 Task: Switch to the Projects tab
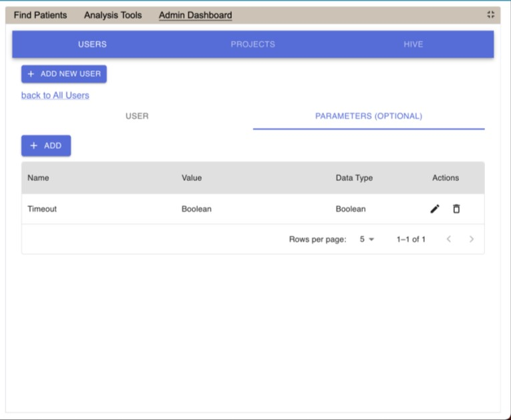[x=252, y=44]
